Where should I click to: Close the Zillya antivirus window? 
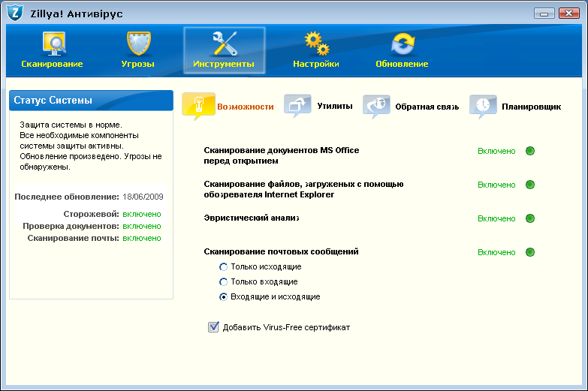[x=569, y=13]
